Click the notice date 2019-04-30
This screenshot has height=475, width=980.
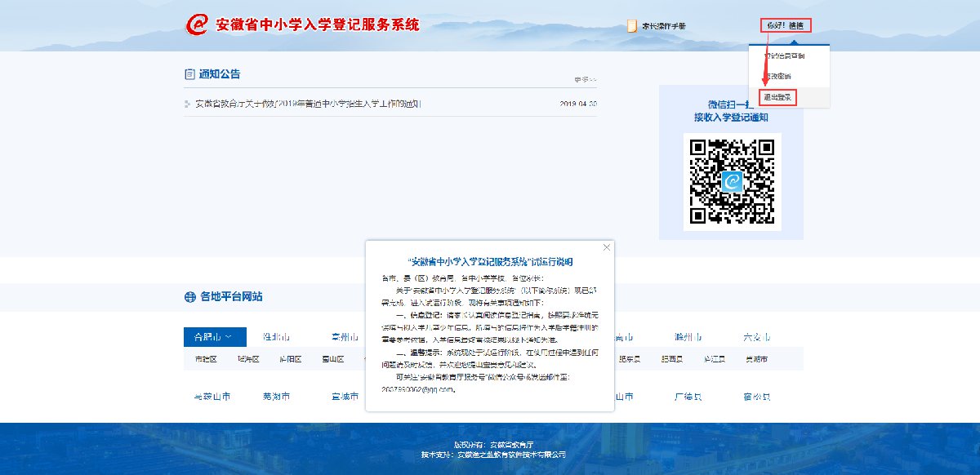tap(578, 104)
